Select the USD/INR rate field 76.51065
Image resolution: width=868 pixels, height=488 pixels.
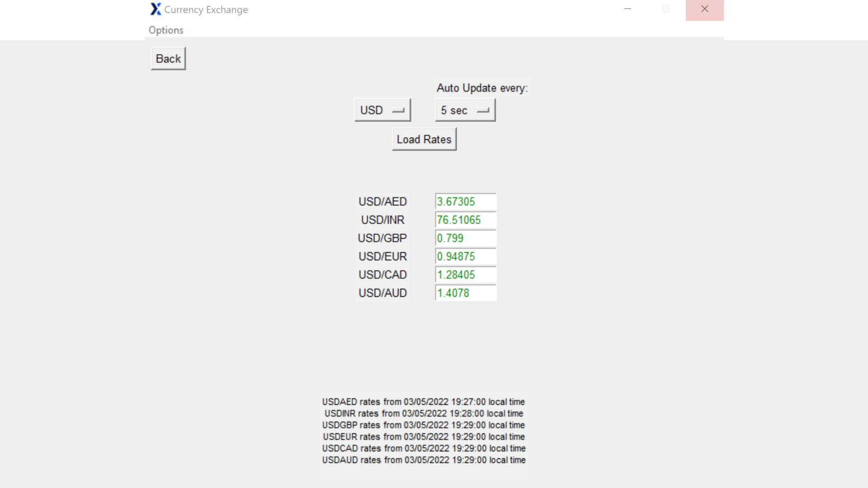coord(466,220)
